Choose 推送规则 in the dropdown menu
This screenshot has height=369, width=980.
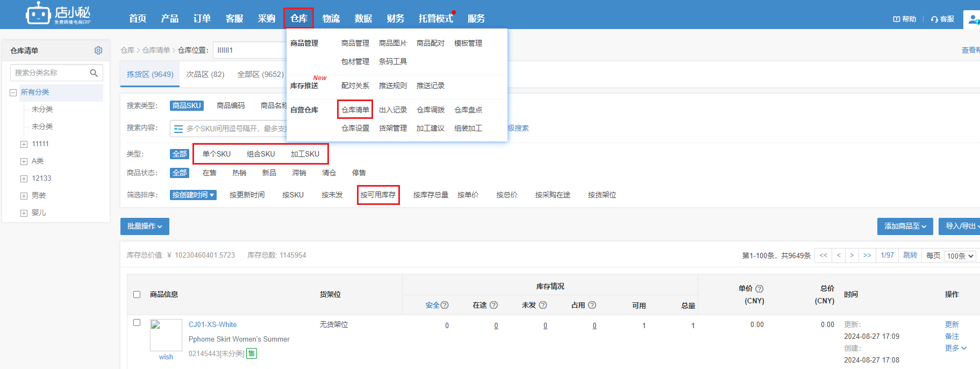[392, 86]
